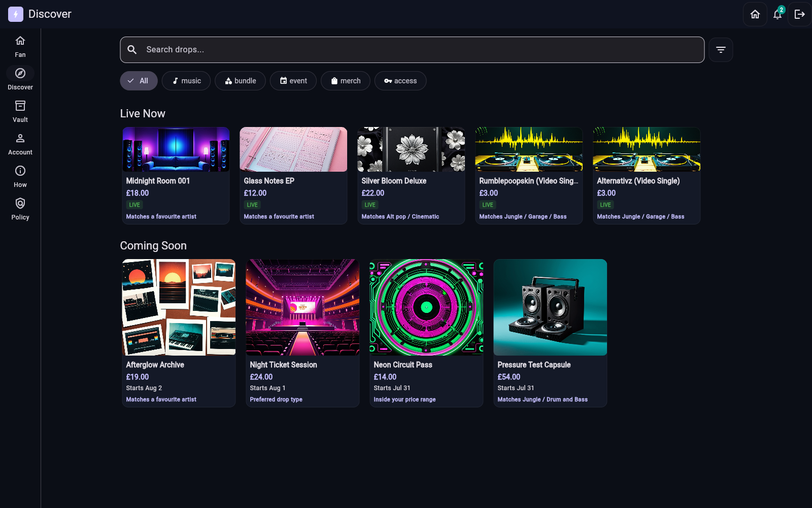This screenshot has width=812, height=508.
Task: Click the Pressure Test Capsule title
Action: 534,365
